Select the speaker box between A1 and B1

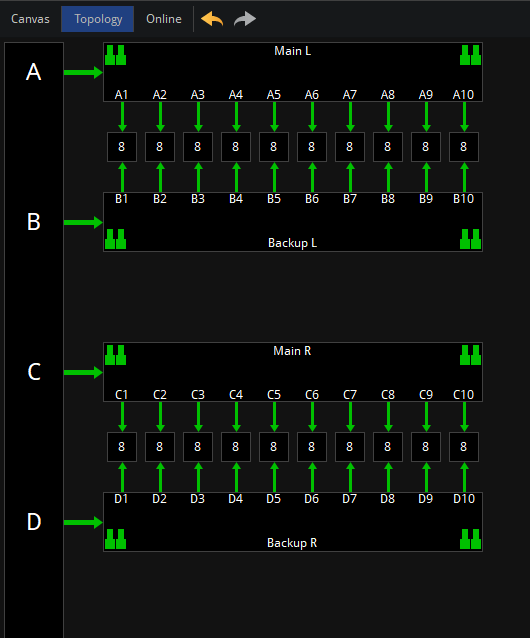coord(122,147)
